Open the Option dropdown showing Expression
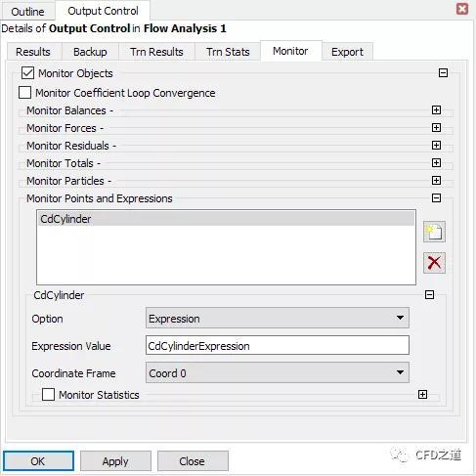 click(278, 318)
